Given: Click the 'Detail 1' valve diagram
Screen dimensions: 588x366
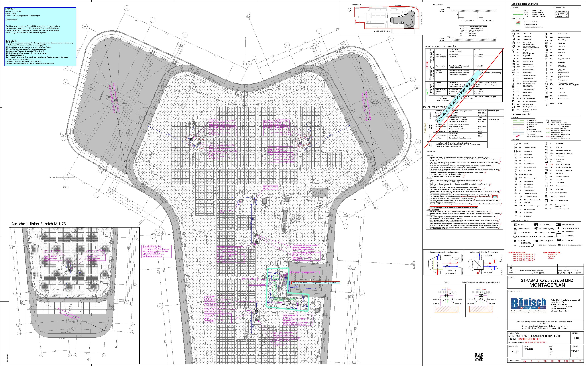Looking at the screenshot, I should 447,300.
